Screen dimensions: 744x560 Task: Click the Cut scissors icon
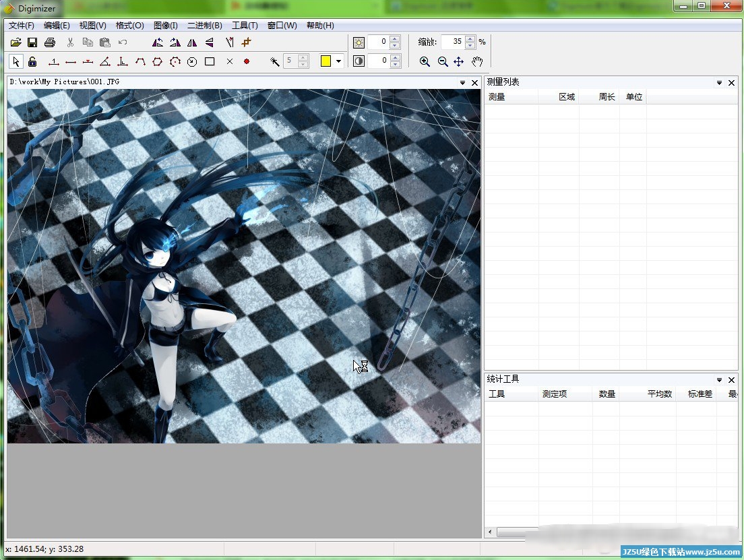pos(70,42)
